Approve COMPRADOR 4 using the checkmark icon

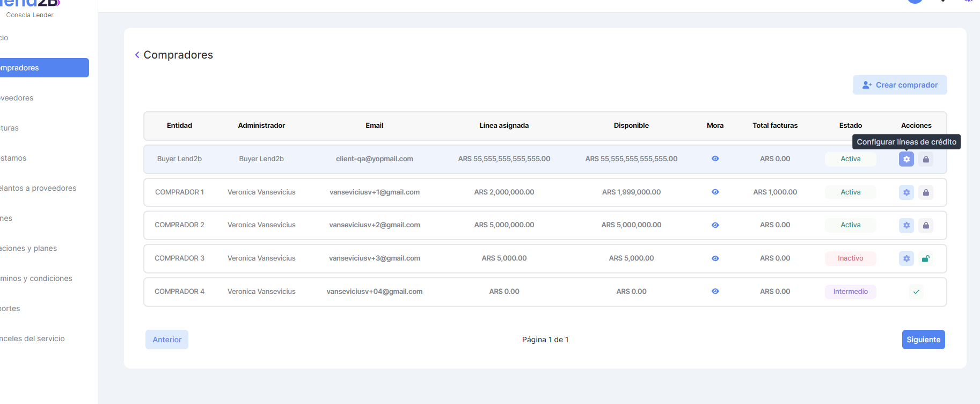[916, 292]
